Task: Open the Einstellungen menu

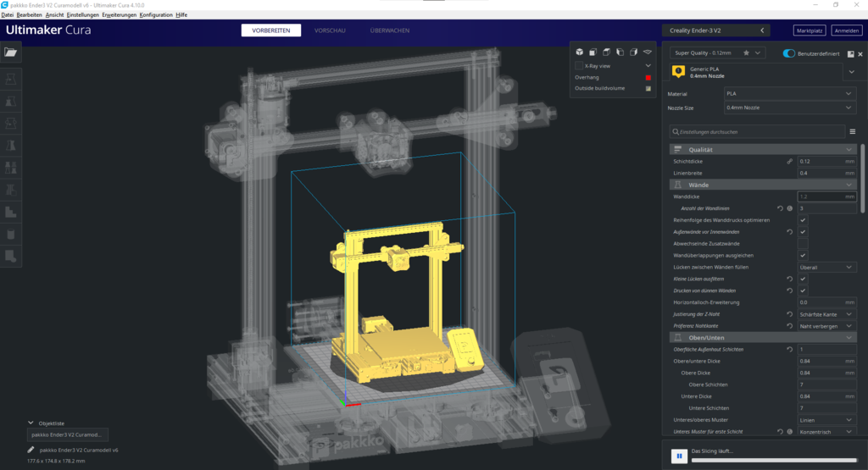Action: 82,15
